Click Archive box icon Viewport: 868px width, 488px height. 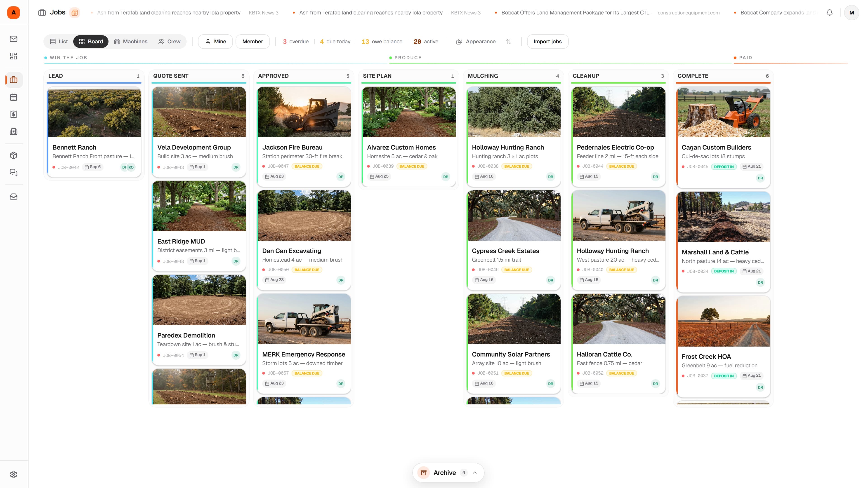[x=424, y=472]
